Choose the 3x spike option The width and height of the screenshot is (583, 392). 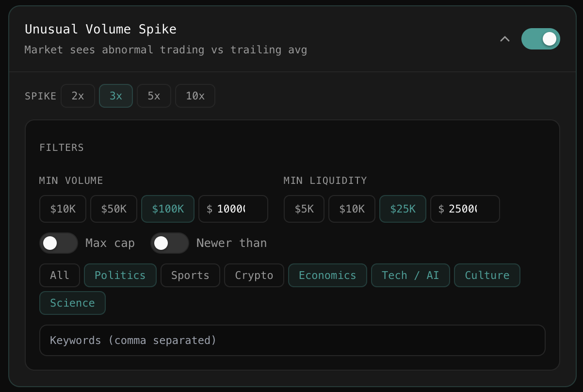116,96
